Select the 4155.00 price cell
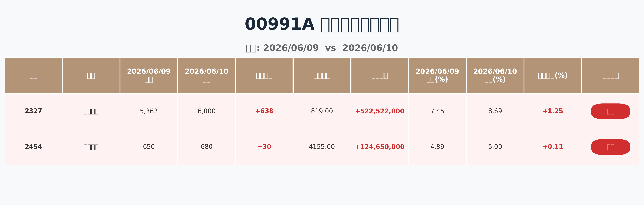 coord(322,147)
